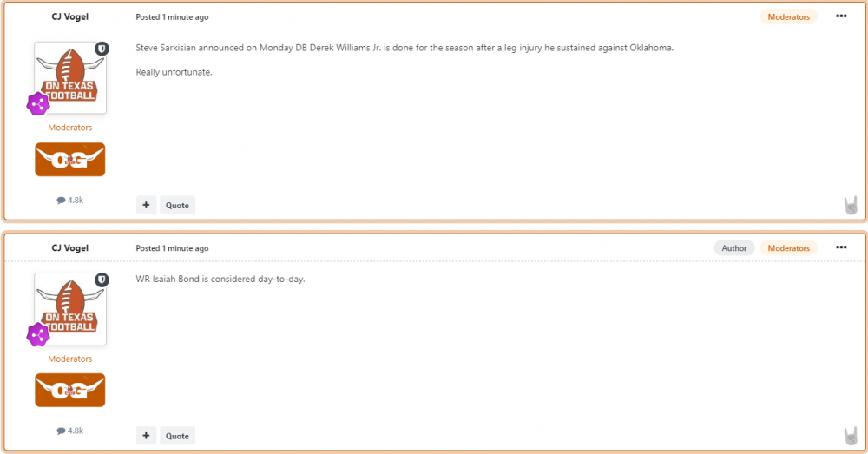Open options menu on first post
This screenshot has width=868, height=454.
coord(841,16)
